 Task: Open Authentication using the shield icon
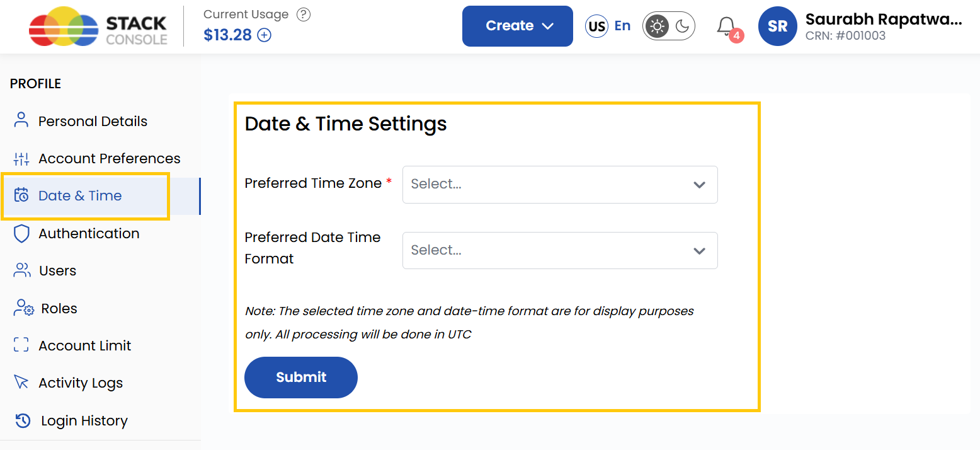(x=21, y=233)
